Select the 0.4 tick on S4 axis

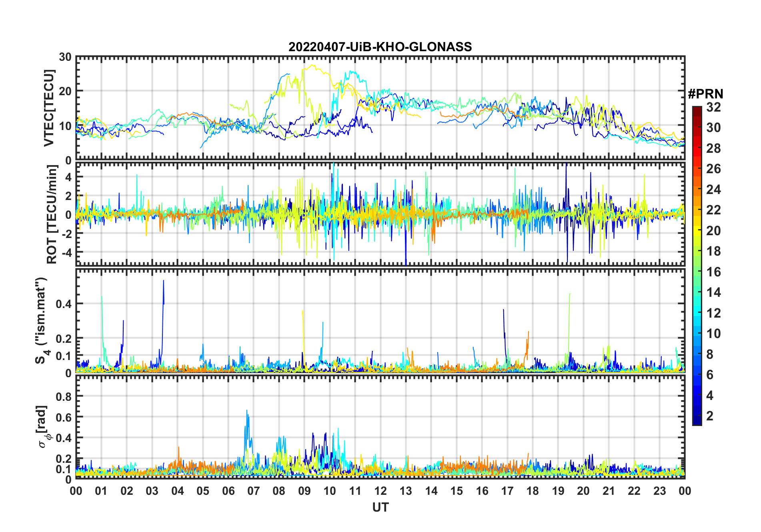[x=63, y=304]
